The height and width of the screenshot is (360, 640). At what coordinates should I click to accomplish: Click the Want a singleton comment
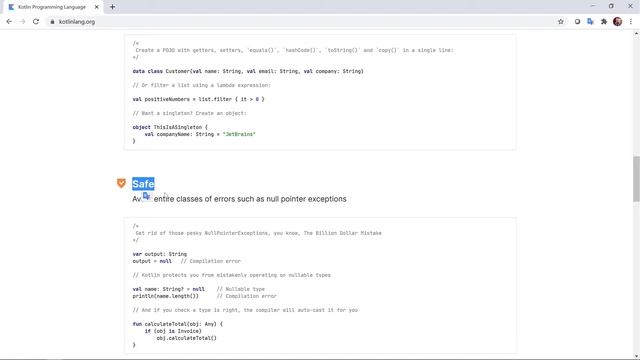[x=190, y=113]
